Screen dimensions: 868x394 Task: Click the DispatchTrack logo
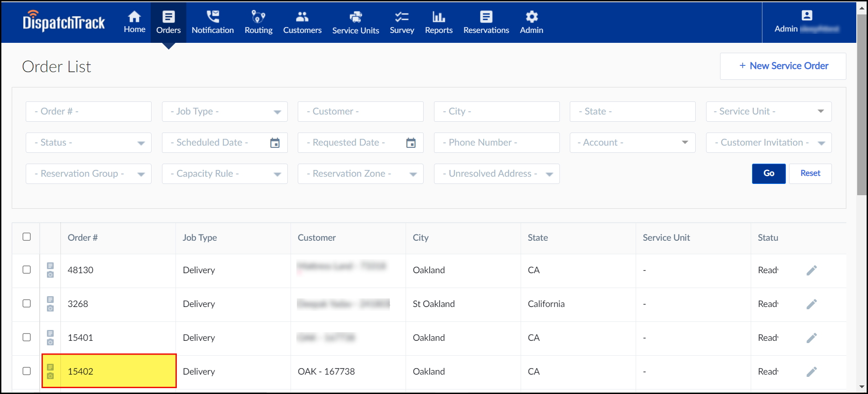click(64, 21)
